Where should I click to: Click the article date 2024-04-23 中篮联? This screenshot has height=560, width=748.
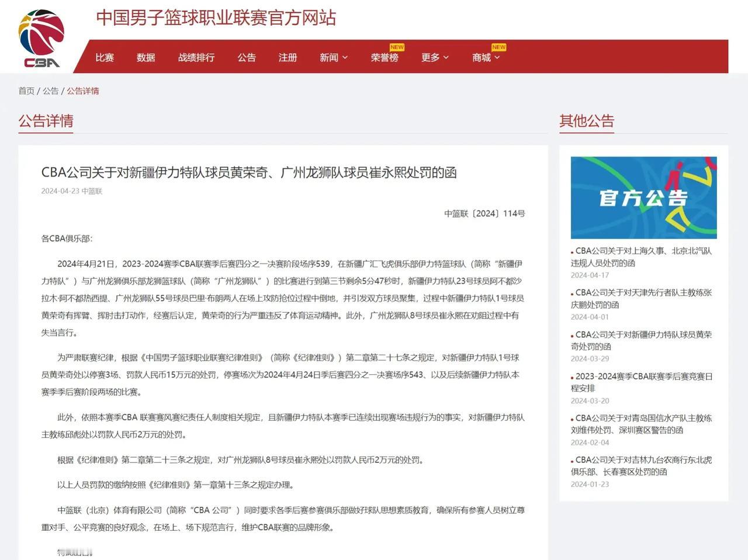click(x=71, y=191)
